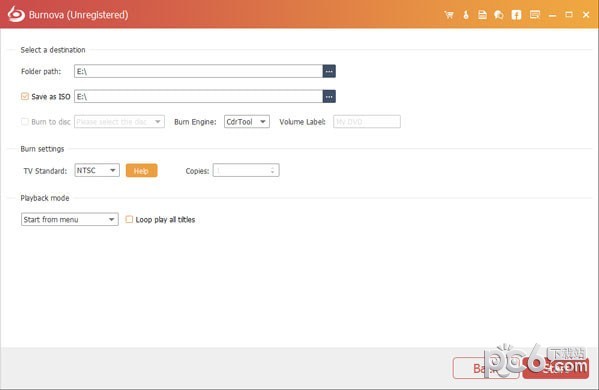Browse for Folder path with ellipsis button
Image resolution: width=599 pixels, height=390 pixels.
coord(329,71)
